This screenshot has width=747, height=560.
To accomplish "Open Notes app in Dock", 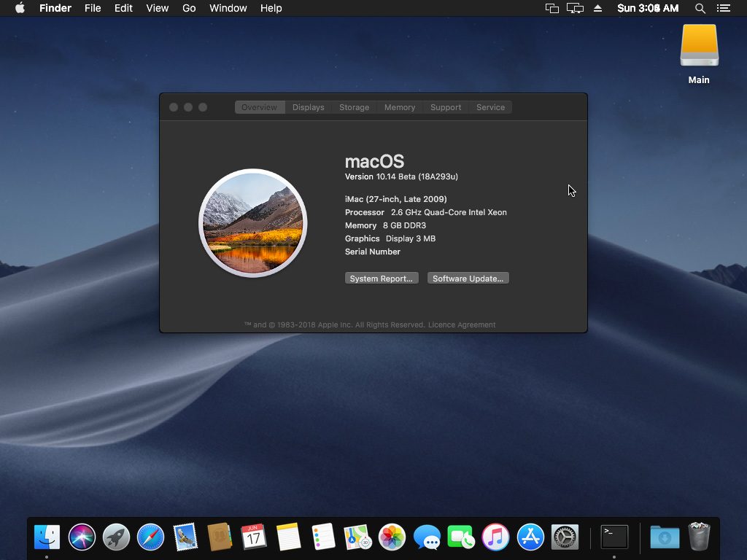I will [x=288, y=537].
